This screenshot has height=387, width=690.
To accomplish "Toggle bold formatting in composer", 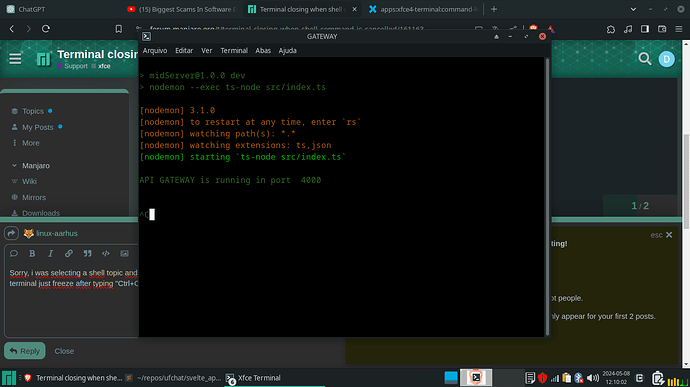I will point(32,254).
